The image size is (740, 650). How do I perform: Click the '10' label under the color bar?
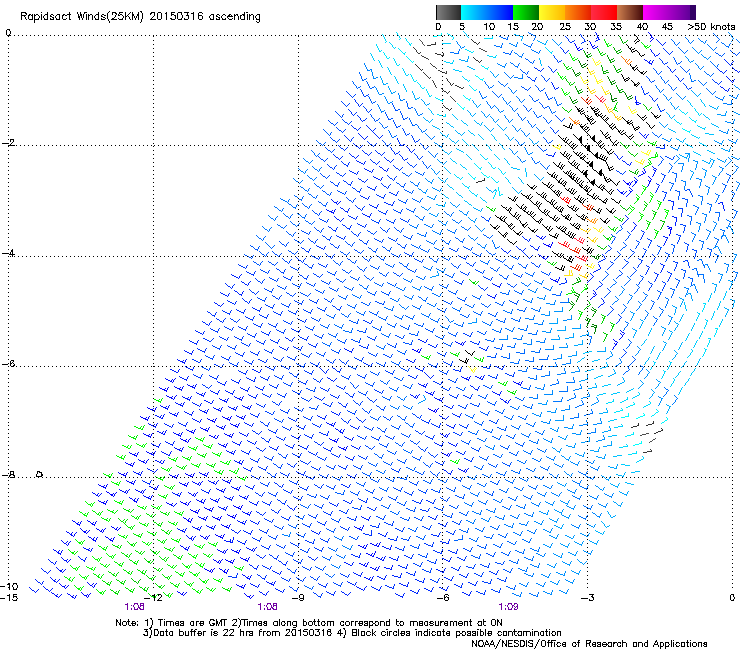pyautogui.click(x=489, y=27)
